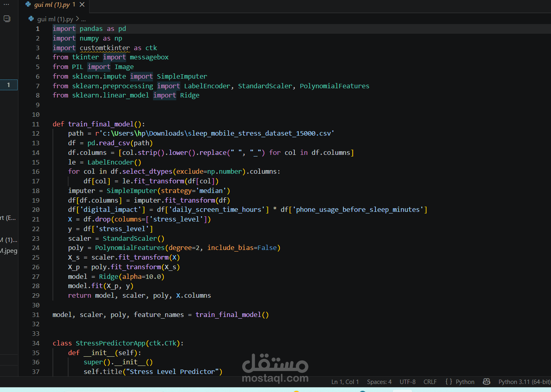Click Spaces: 4 indentation setting
This screenshot has height=392, width=551.
(379, 382)
